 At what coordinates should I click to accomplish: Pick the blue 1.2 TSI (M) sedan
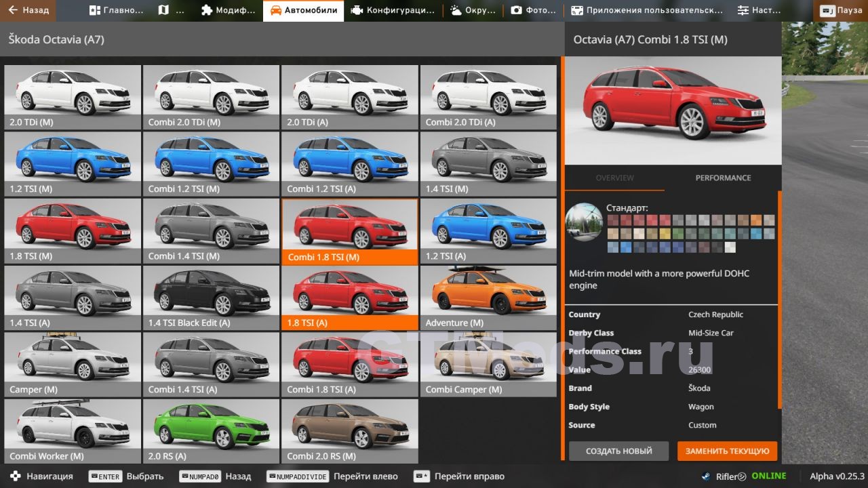[x=73, y=163]
